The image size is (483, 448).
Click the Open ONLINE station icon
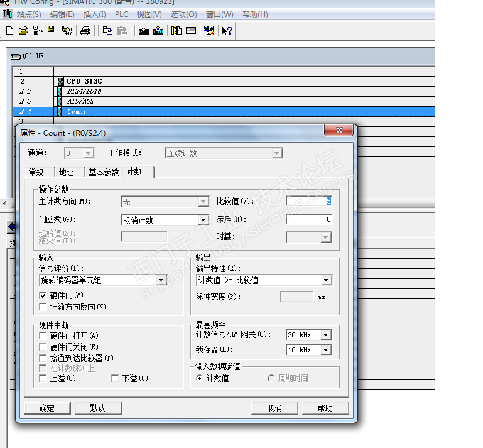[38, 31]
